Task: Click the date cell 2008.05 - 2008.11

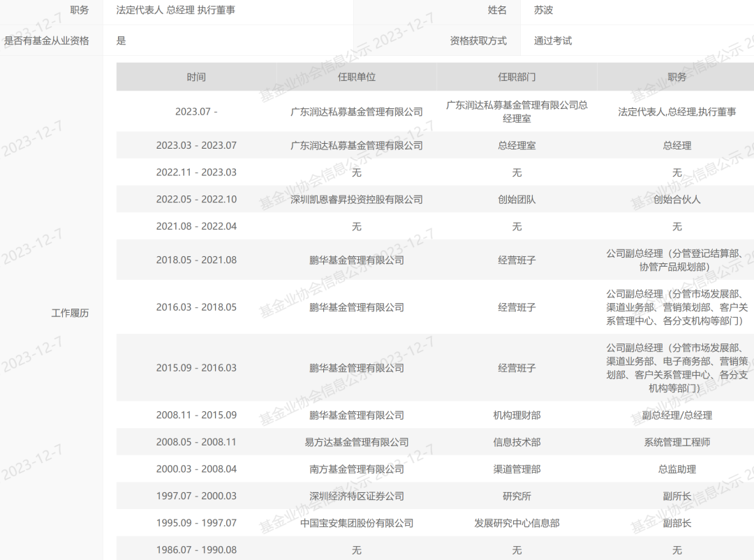Action: pos(196,442)
